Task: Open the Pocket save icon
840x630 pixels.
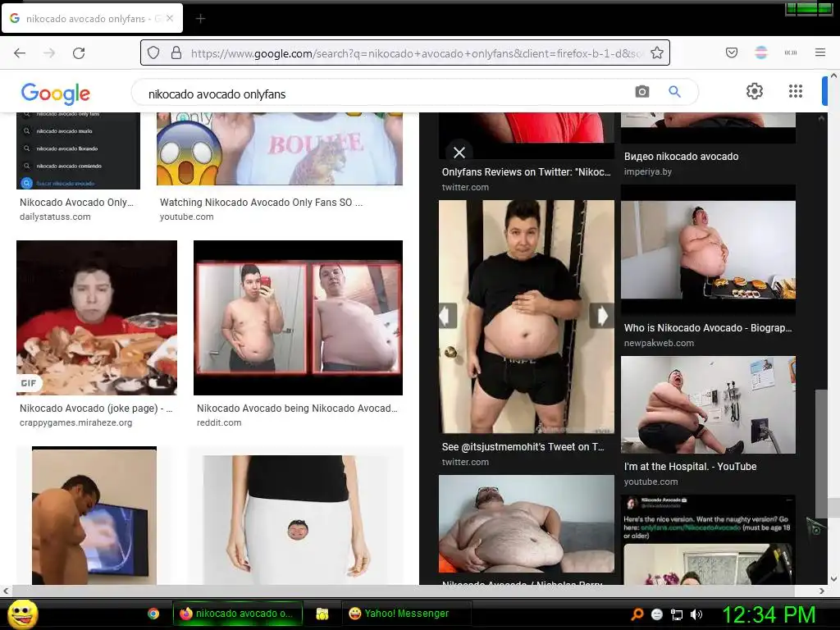Action: [x=731, y=52]
